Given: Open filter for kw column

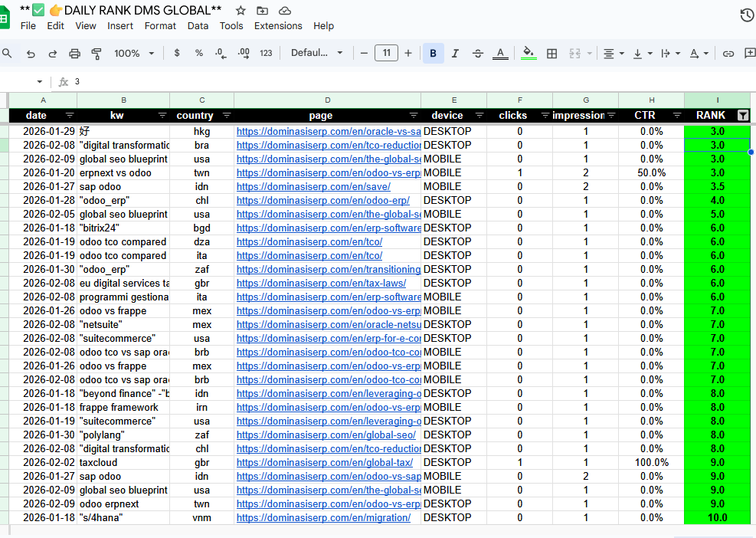Looking at the screenshot, I should pos(162,115).
